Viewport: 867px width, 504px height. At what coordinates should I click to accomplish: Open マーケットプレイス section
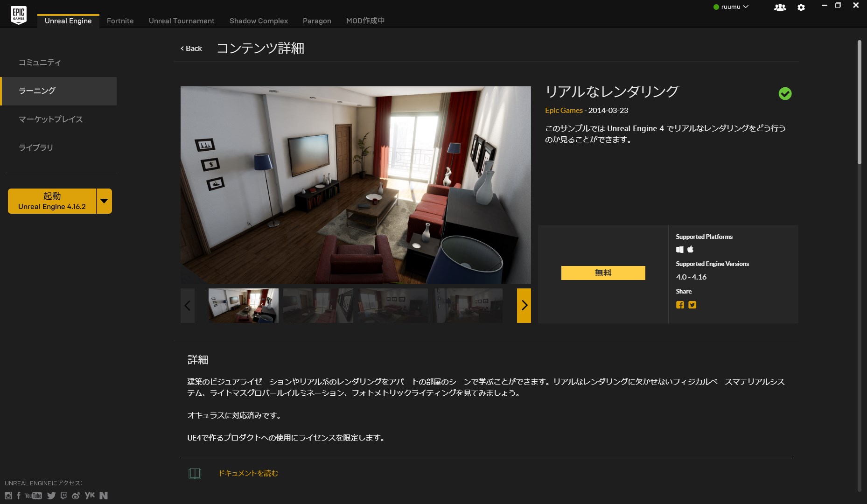click(x=59, y=119)
